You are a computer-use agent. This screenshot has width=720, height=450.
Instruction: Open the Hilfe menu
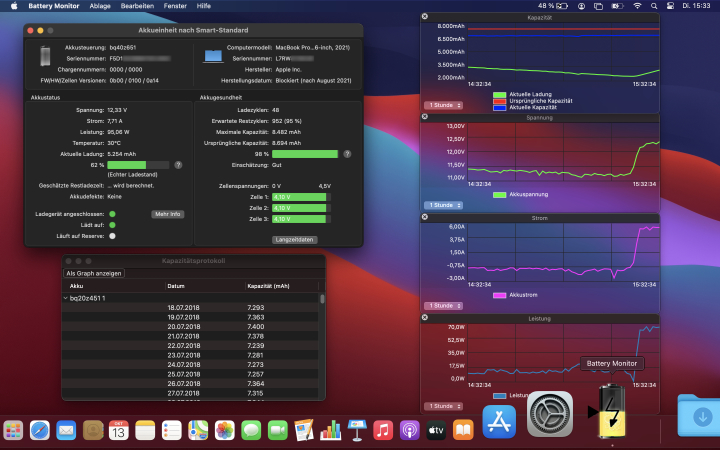[203, 6]
